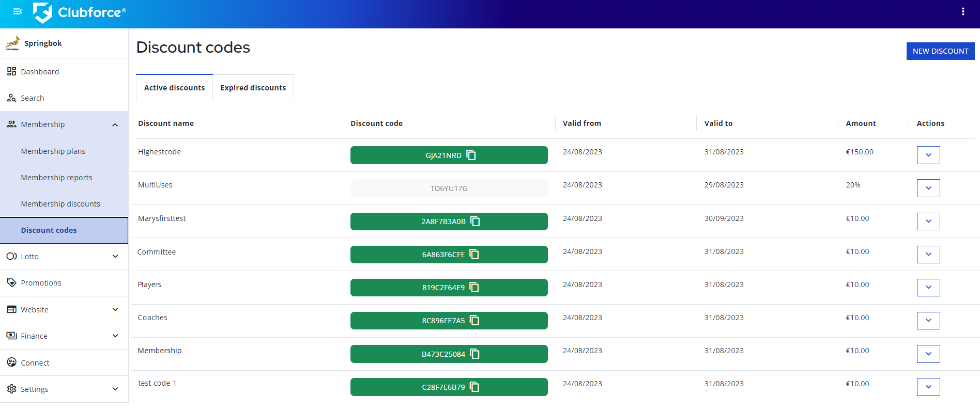This screenshot has height=411, width=980.
Task: Open Membership discounts in the sidebar
Action: 60,204
